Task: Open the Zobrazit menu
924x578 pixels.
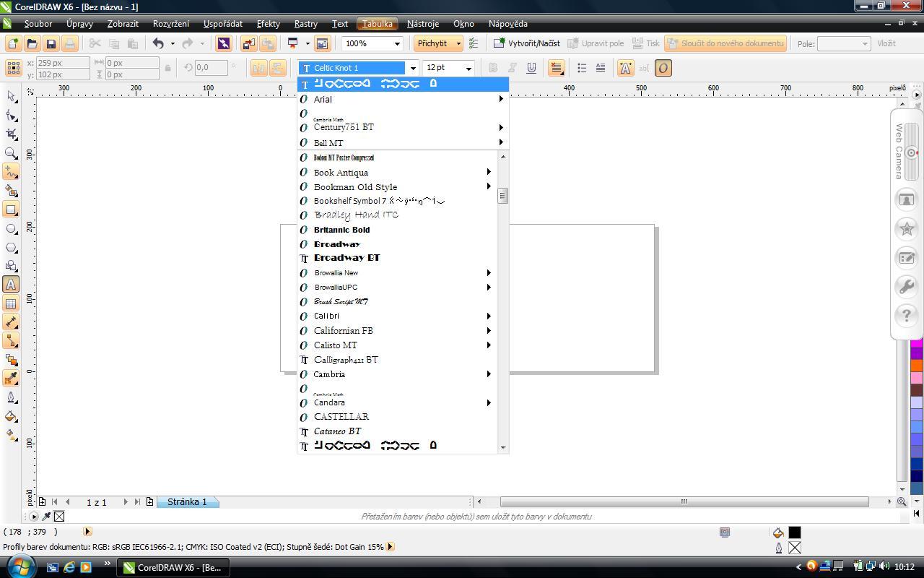Action: point(123,24)
